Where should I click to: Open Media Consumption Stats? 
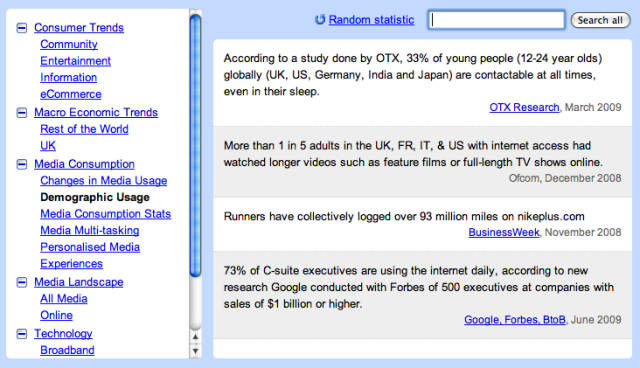point(106,214)
